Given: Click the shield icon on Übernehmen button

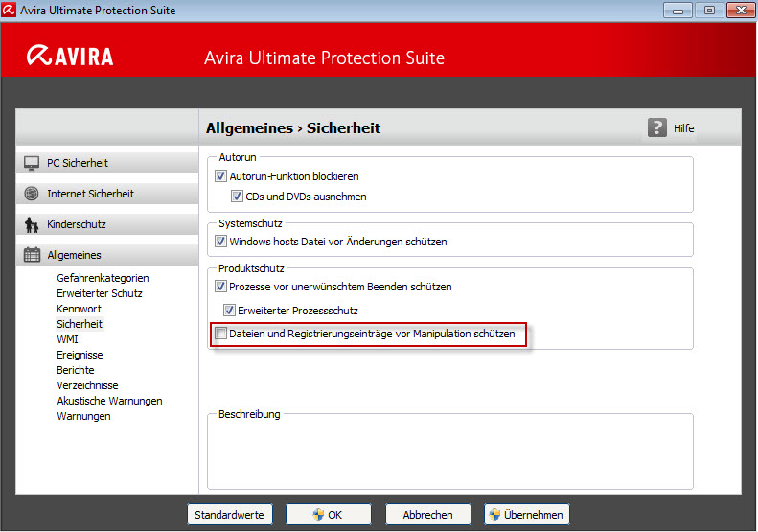Looking at the screenshot, I should (x=494, y=515).
